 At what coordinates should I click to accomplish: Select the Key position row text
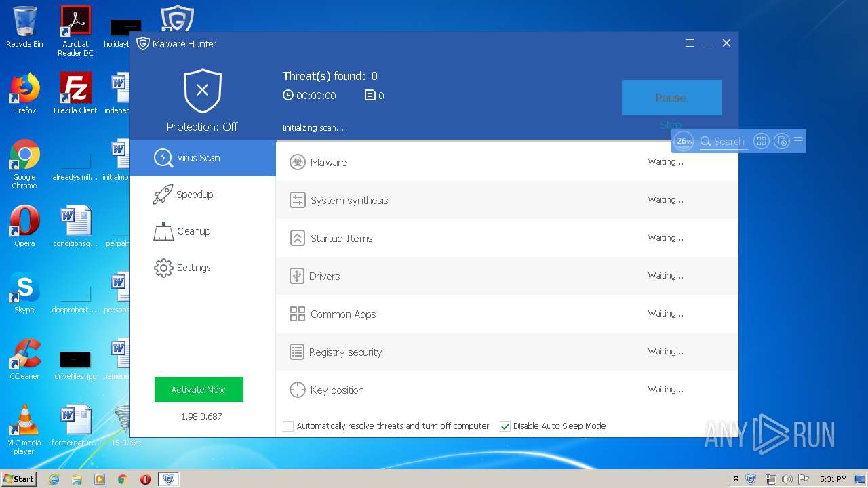[x=337, y=390]
